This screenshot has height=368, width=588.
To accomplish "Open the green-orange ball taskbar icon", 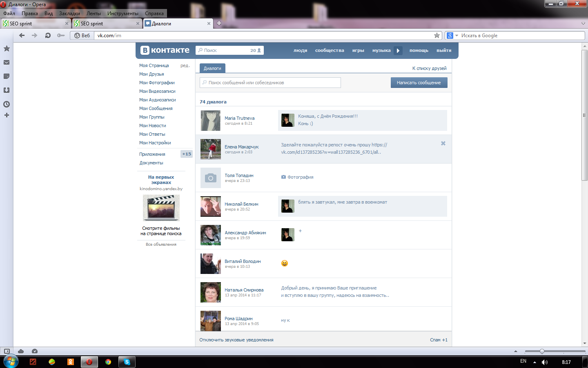I will pyautogui.click(x=52, y=362).
